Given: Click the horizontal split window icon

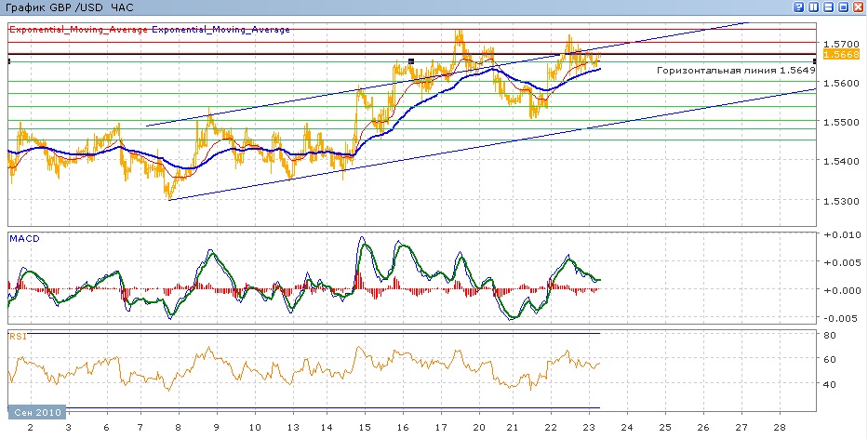Looking at the screenshot, I should (827, 7).
